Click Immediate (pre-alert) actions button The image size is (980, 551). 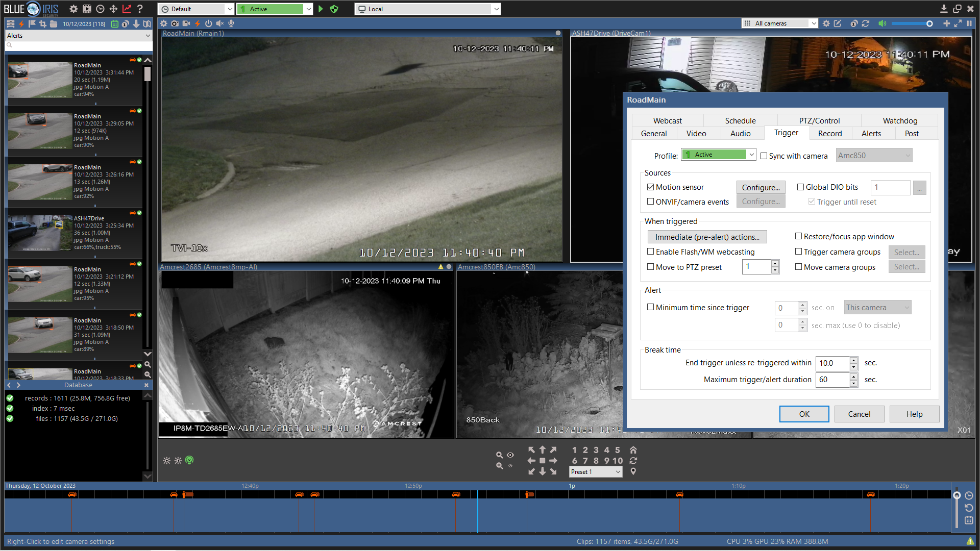(707, 237)
